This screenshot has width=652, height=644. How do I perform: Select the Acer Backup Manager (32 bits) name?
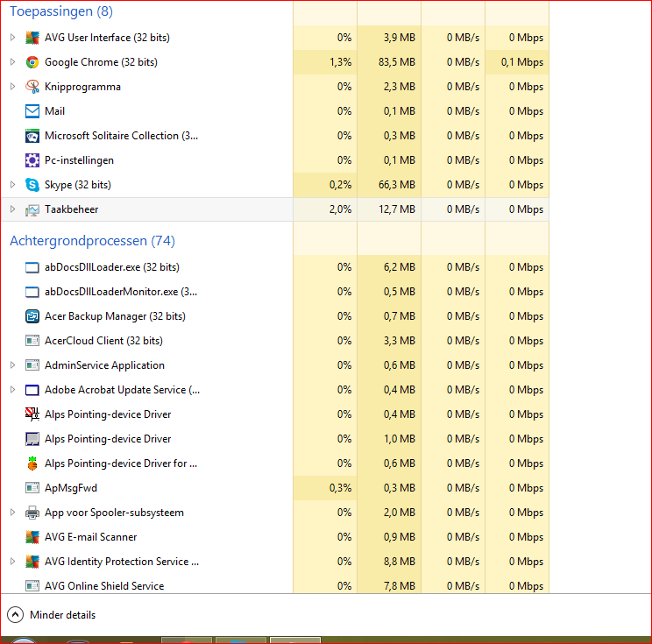115,316
